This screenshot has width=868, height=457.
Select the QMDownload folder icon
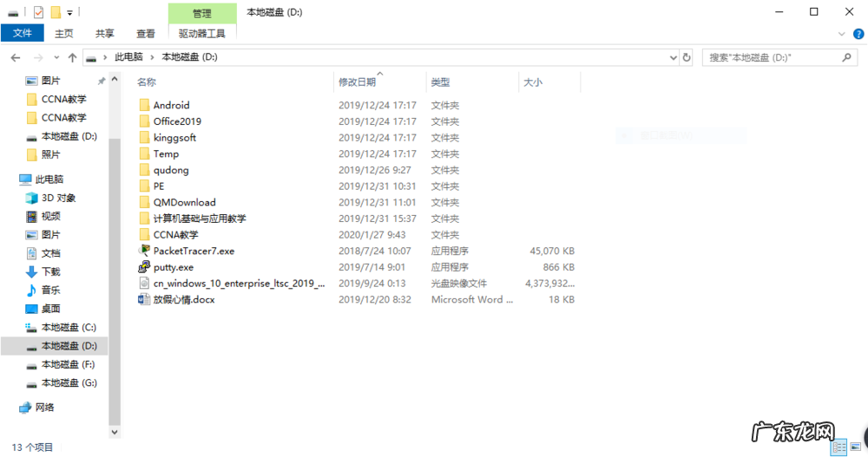click(144, 202)
